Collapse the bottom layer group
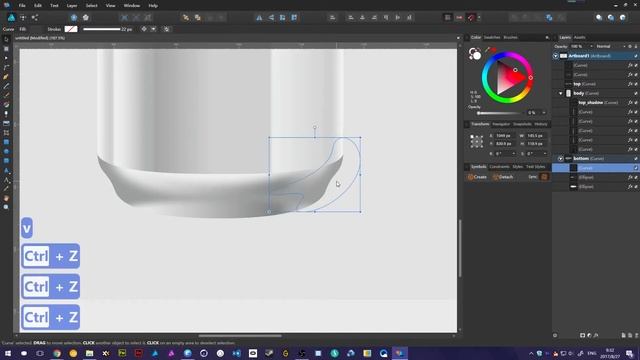The height and width of the screenshot is (360, 640). click(x=560, y=158)
